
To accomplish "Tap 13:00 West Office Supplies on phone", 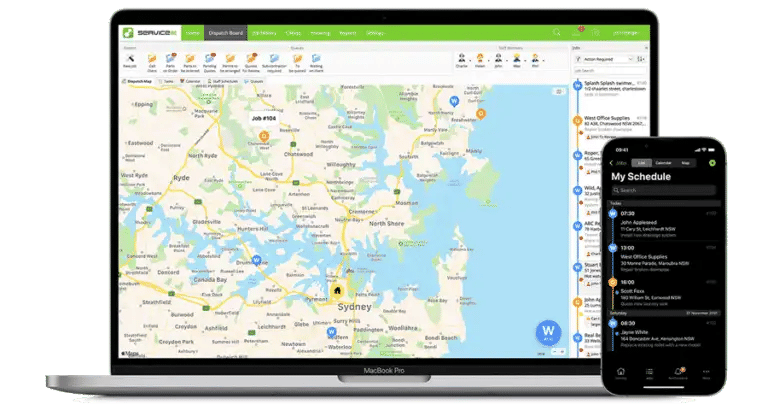I will 664,259.
